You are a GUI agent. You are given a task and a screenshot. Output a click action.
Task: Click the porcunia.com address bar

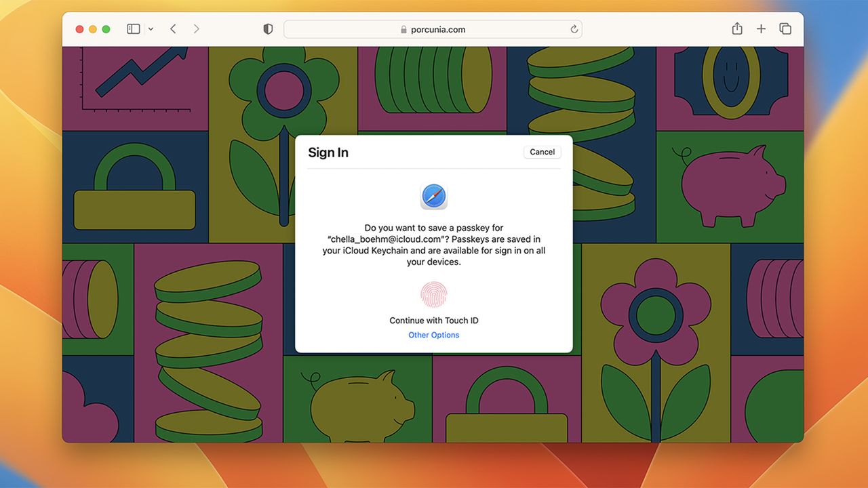coord(433,29)
